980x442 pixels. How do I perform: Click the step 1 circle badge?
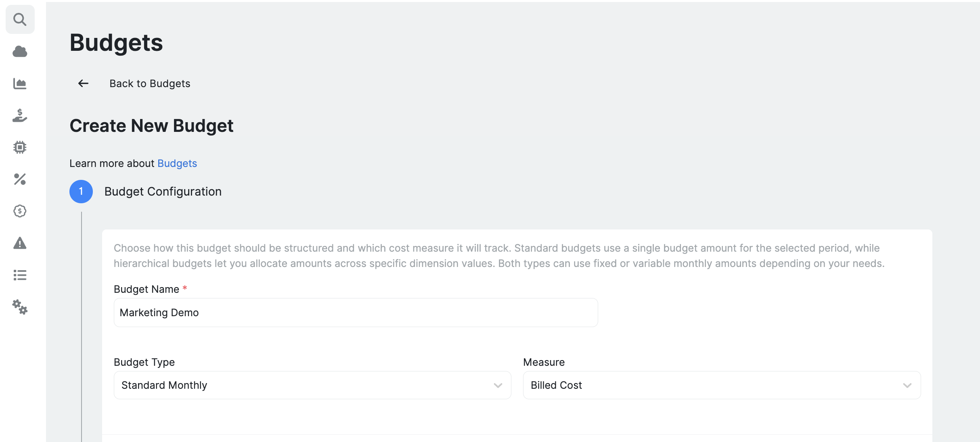pos(81,192)
